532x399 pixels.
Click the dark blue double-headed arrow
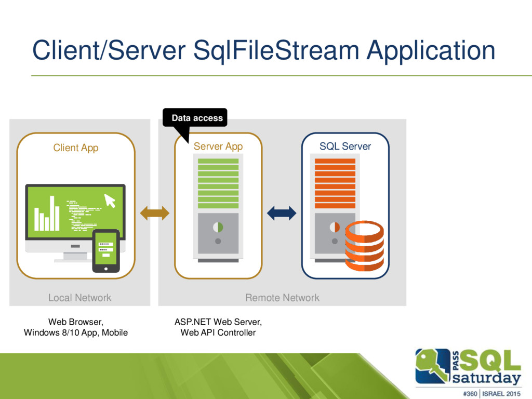[282, 213]
